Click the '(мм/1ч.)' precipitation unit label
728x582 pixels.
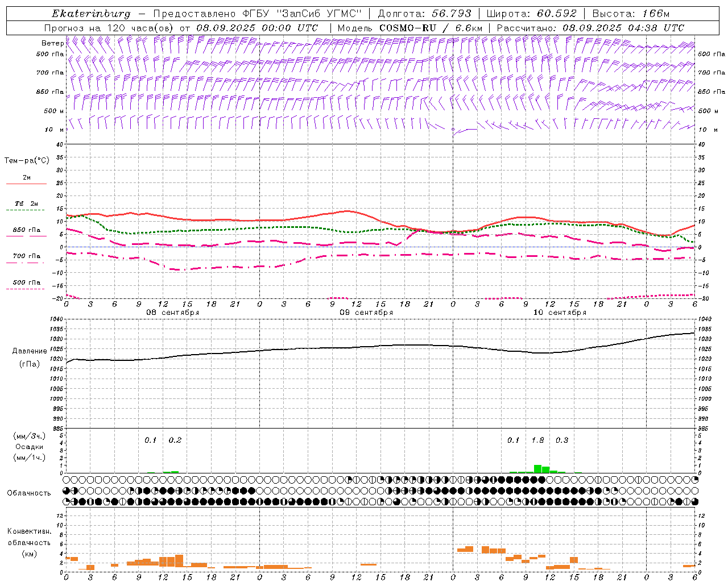coord(29,458)
